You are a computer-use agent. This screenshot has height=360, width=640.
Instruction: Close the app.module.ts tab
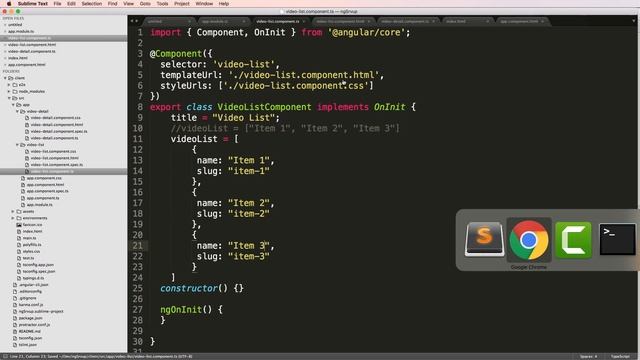tap(244, 21)
